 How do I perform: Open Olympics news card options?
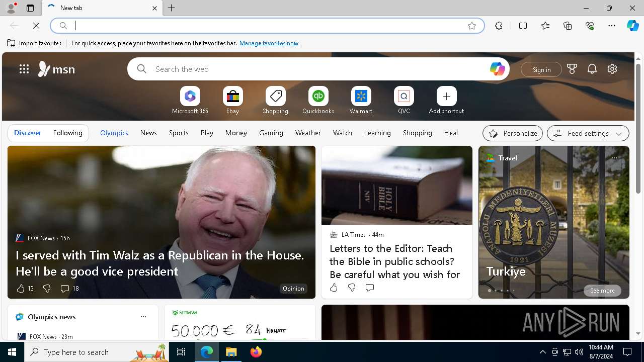143,317
